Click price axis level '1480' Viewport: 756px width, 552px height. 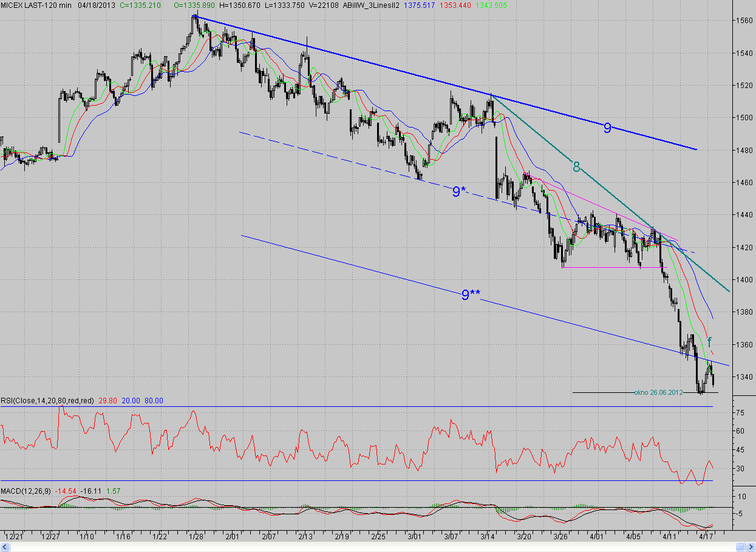point(744,150)
